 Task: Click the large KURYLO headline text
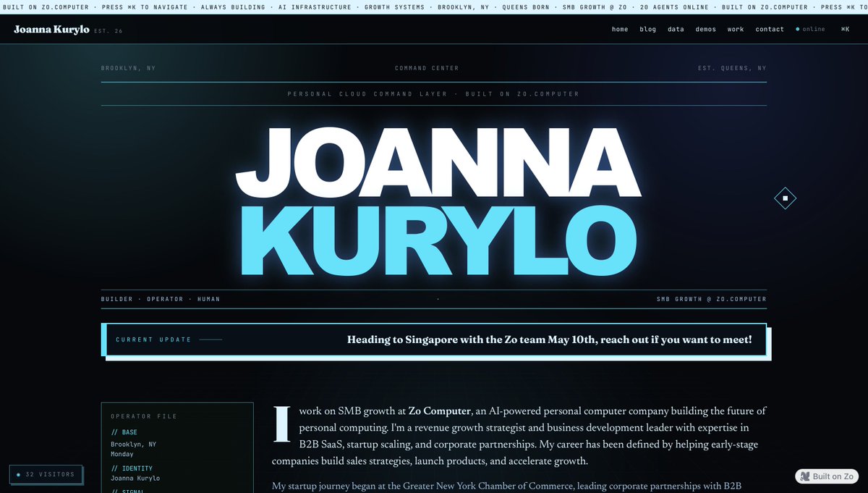tap(438, 241)
